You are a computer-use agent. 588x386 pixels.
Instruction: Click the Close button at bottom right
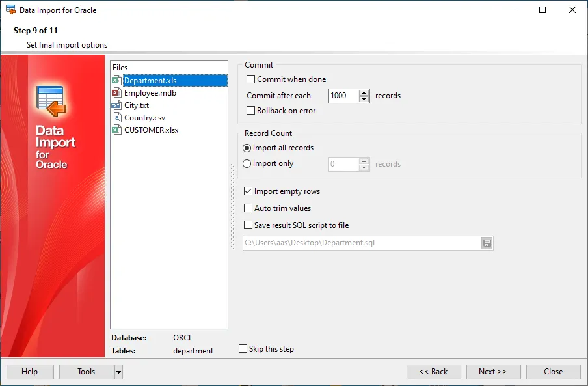click(554, 372)
